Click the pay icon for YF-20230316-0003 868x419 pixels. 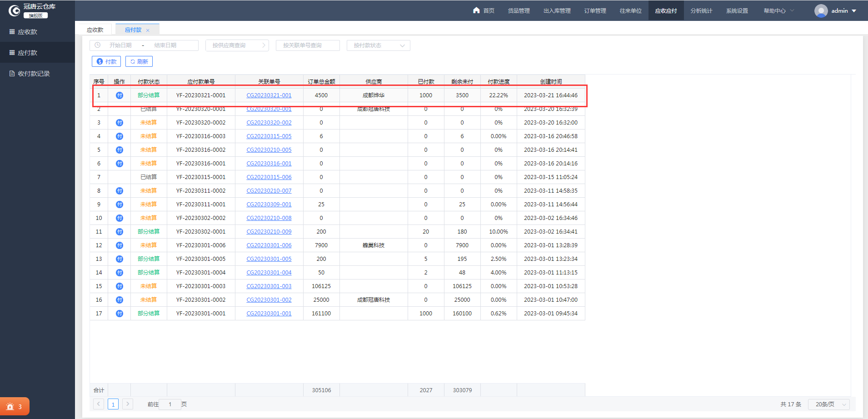pyautogui.click(x=120, y=136)
